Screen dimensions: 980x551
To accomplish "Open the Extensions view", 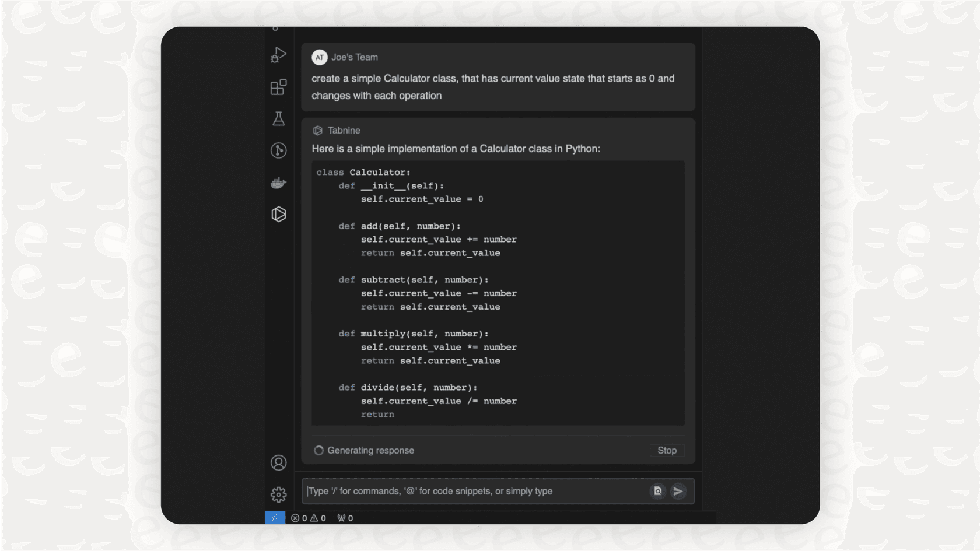I will (x=278, y=87).
